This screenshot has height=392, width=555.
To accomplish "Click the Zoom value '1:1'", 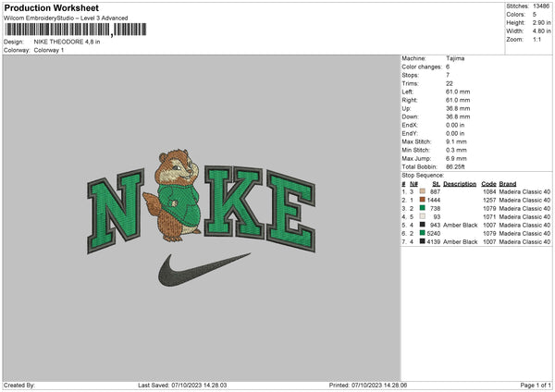I will (x=536, y=39).
